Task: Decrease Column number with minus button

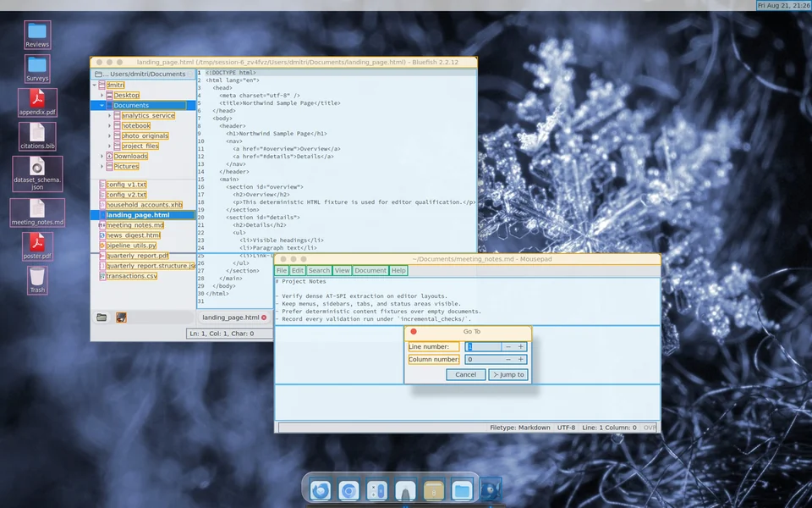Action: coord(508,359)
